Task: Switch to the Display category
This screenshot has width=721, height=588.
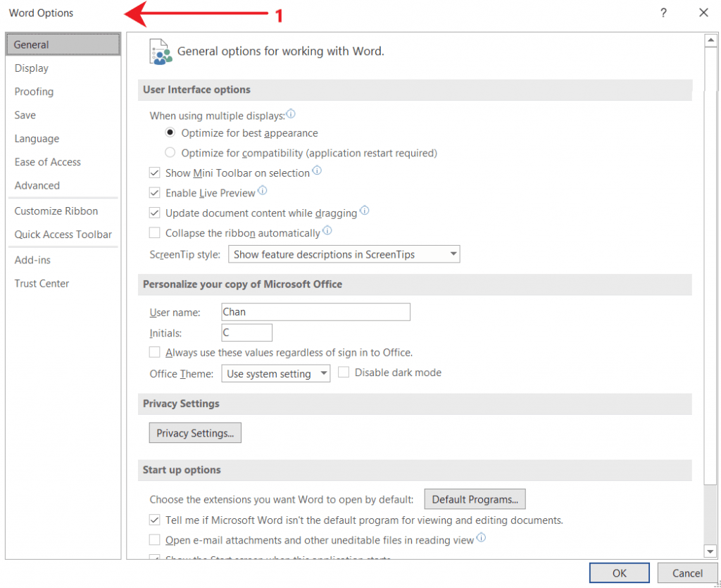Action: pos(63,68)
